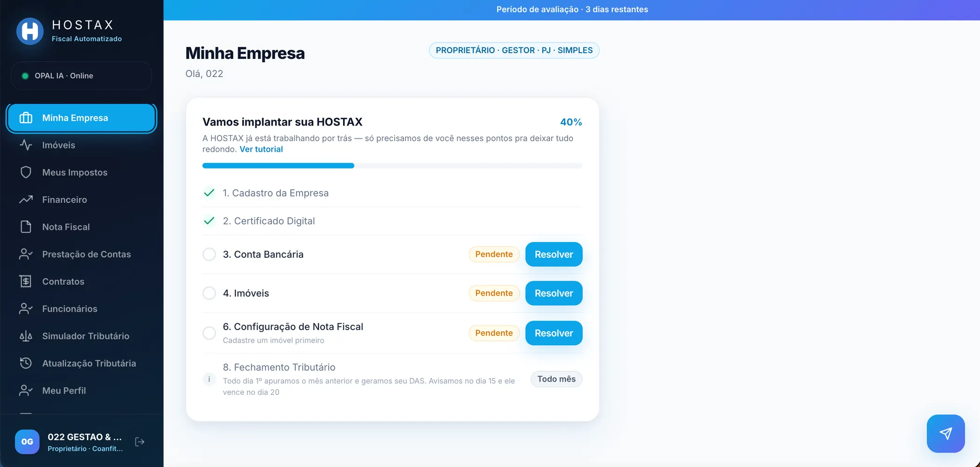Click the logout icon next to account name

140,442
